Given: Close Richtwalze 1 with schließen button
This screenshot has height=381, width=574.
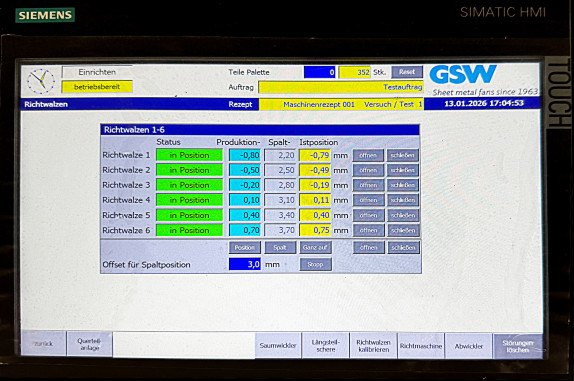Looking at the screenshot, I should 402,155.
